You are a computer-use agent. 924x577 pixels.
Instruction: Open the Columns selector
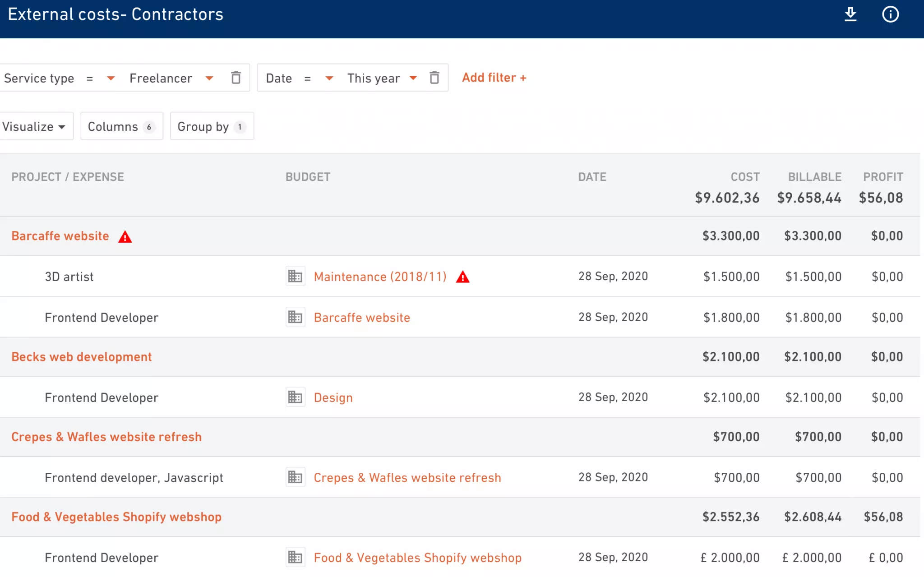pyautogui.click(x=121, y=126)
